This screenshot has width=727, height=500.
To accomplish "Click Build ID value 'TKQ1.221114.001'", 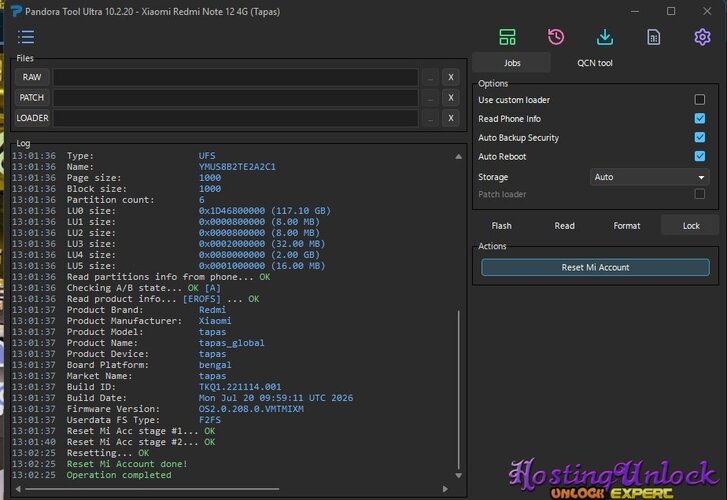I will (x=240, y=387).
